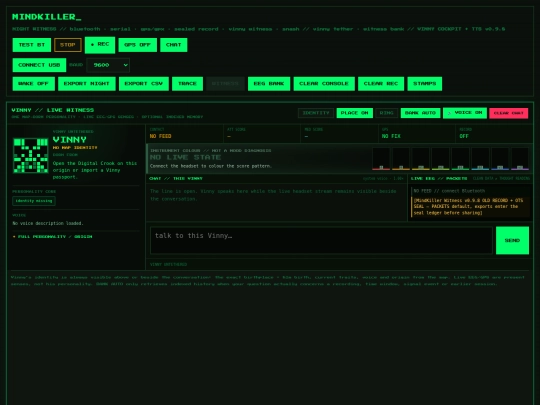Image resolution: width=540 pixels, height=405 pixels.
Task: Click the MINDKILLER_ title
Action: click(46, 17)
